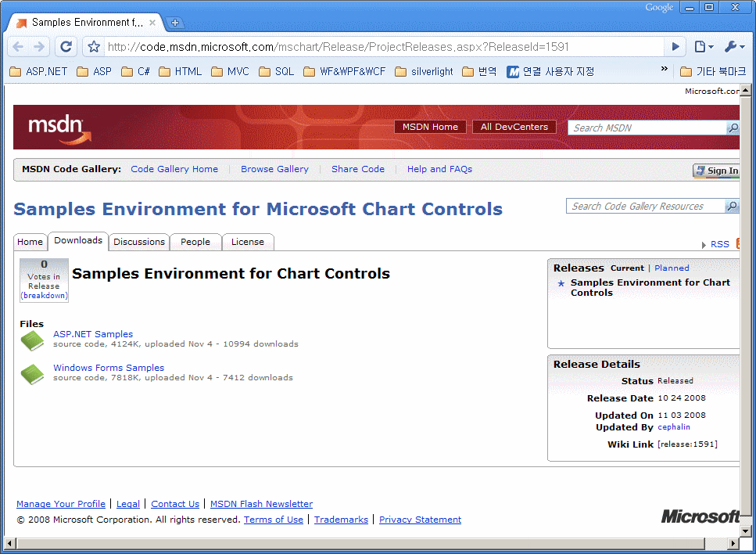This screenshot has height=554, width=756.
Task: Open a new tab with the plus button
Action: (x=175, y=23)
